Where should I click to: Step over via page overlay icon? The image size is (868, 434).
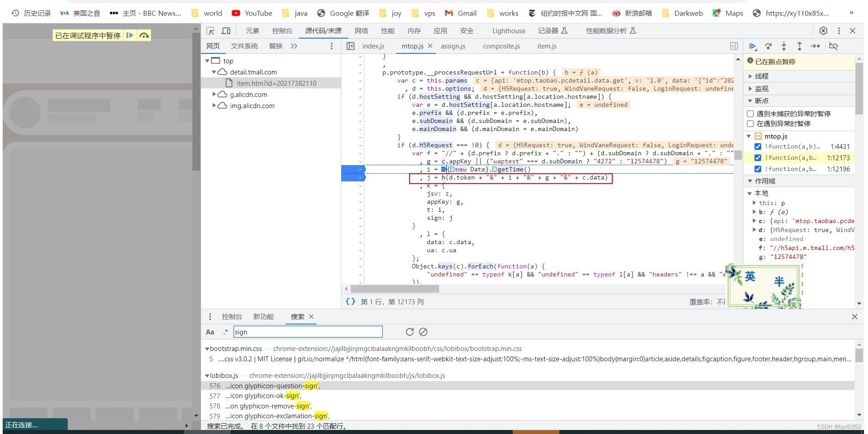coord(144,35)
